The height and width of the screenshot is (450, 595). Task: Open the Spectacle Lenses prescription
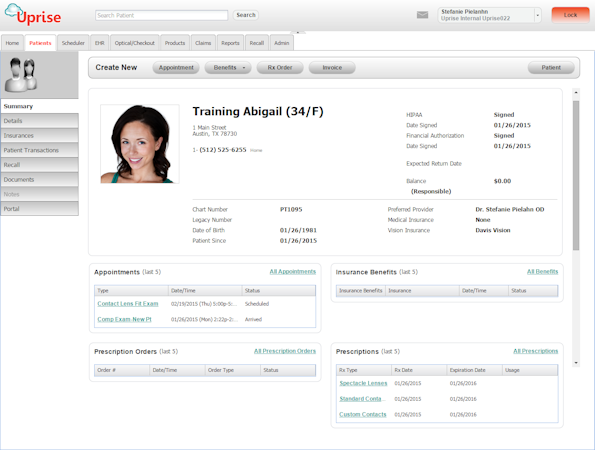[363, 383]
